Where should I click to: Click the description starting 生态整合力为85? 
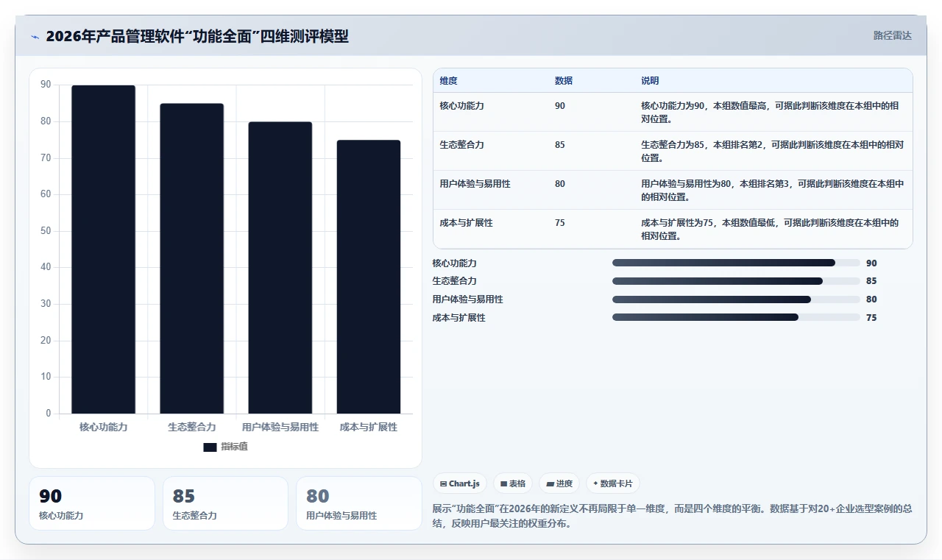772,152
